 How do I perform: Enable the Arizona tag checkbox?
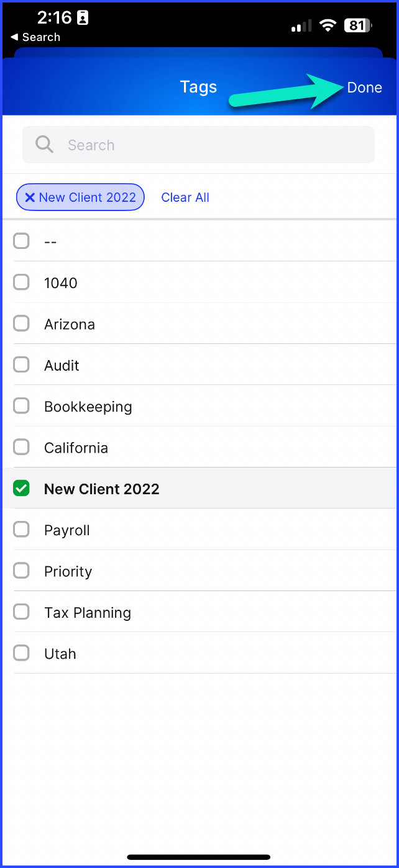[x=22, y=323]
